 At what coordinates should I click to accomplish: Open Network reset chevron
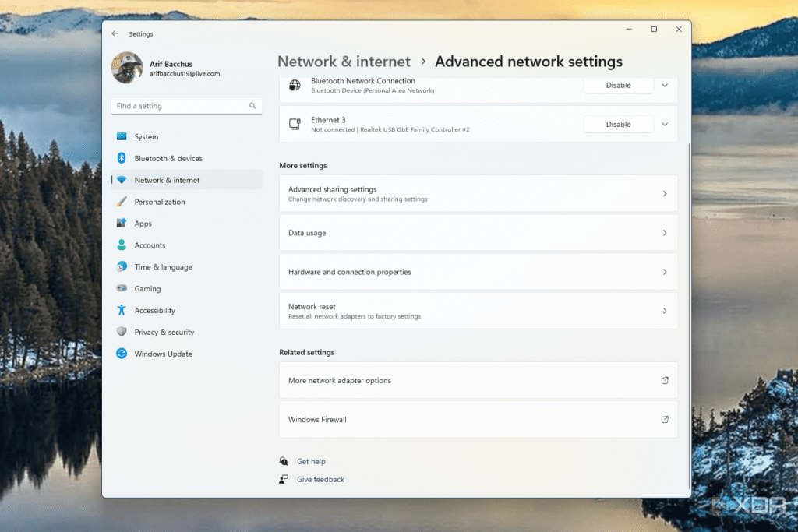[x=665, y=311]
